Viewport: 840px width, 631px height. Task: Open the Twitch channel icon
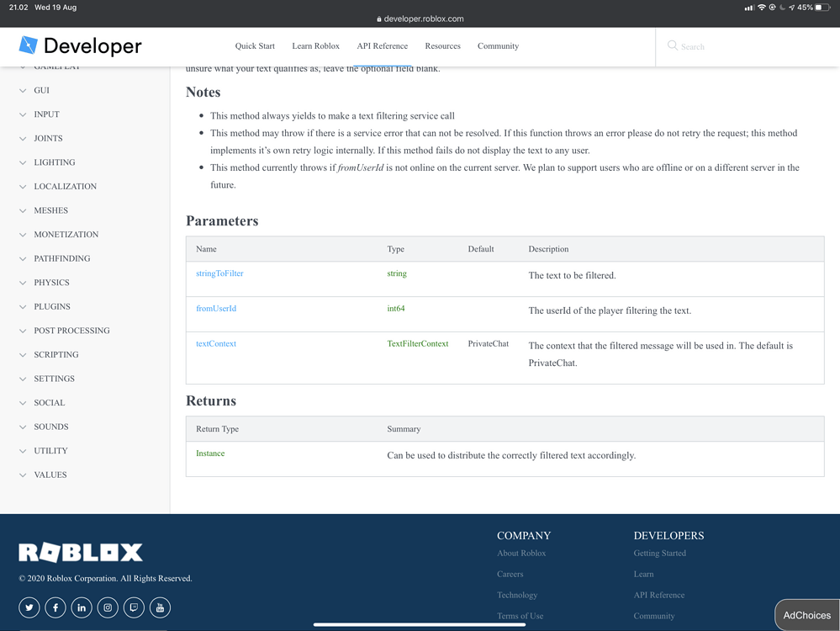click(134, 607)
